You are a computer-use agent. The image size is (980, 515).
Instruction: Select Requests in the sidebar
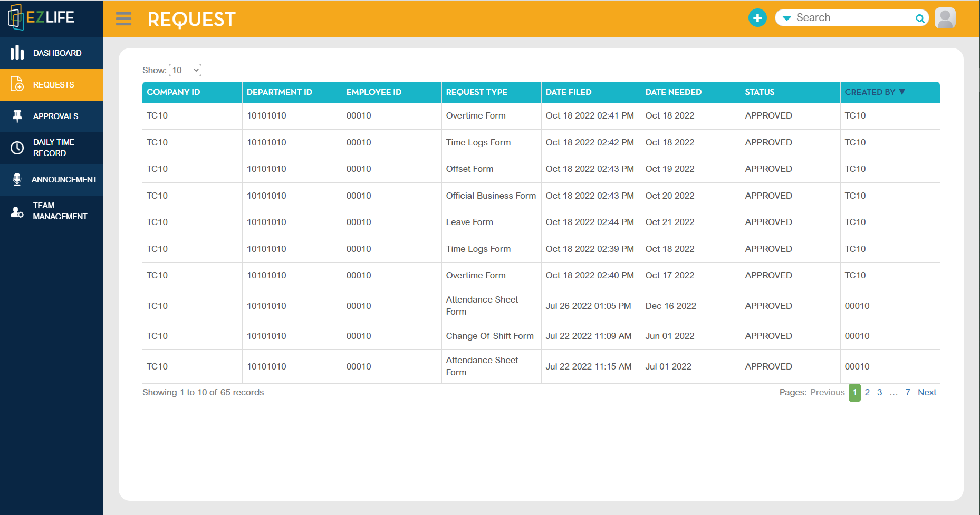[x=51, y=84]
